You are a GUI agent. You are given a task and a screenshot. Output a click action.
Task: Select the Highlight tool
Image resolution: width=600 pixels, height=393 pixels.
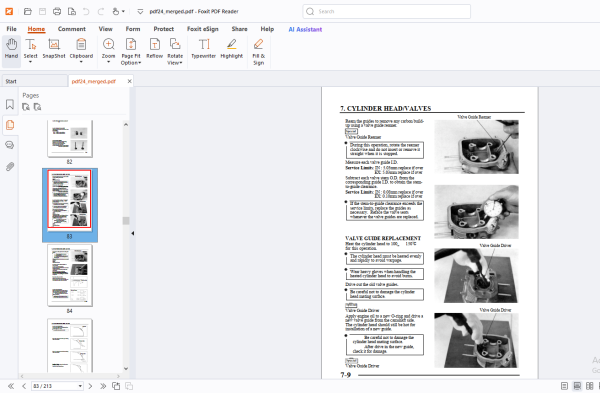(x=232, y=49)
